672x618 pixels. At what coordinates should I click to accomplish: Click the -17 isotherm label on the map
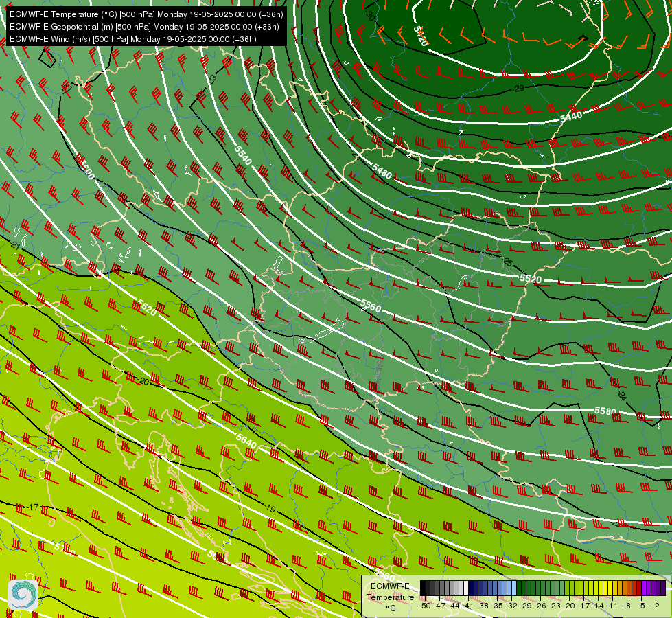click(x=33, y=507)
